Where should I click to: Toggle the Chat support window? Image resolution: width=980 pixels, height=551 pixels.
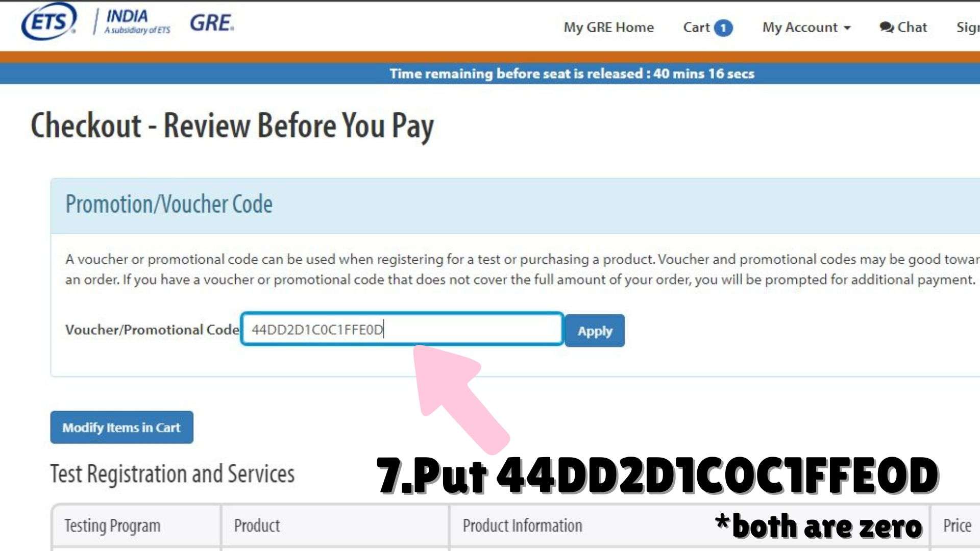point(903,27)
